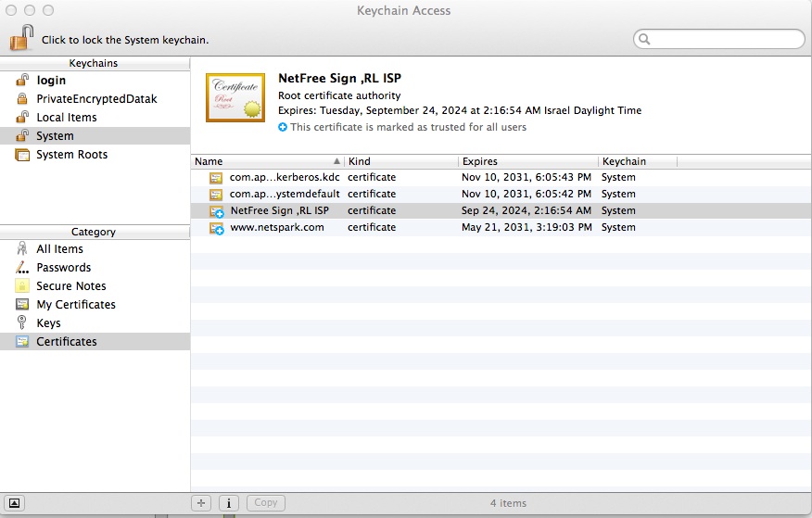Click the Sep 24, 2024, 2:16:54 AM expiry
The width and height of the screenshot is (812, 518).
coord(527,210)
